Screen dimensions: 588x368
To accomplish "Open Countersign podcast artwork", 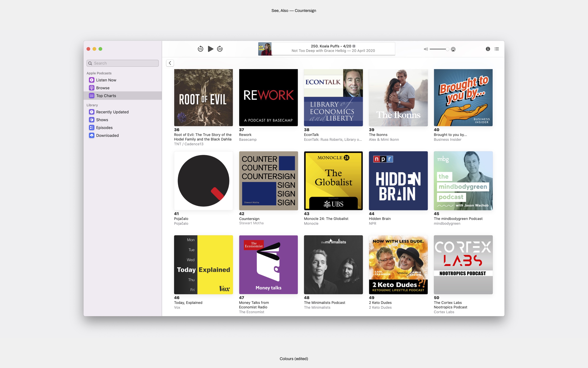I will [x=268, y=181].
